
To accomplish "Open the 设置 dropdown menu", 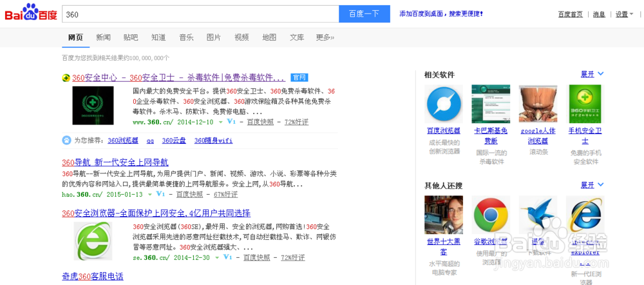I will point(624,14).
